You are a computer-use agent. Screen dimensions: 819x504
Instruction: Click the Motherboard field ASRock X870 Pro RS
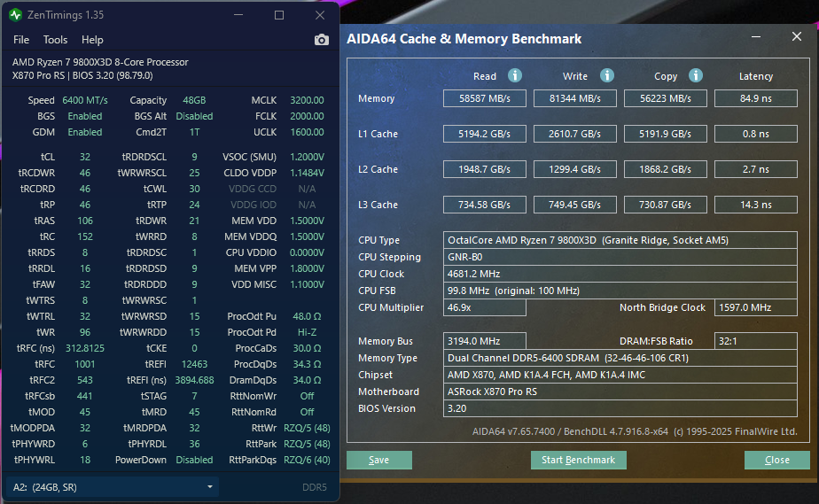pyautogui.click(x=620, y=392)
